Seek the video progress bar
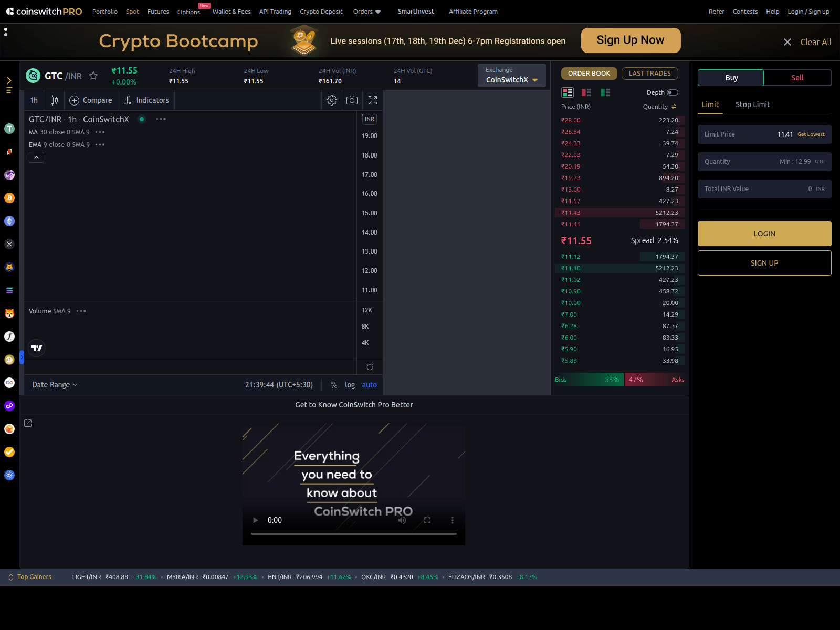840x630 pixels. (x=354, y=534)
